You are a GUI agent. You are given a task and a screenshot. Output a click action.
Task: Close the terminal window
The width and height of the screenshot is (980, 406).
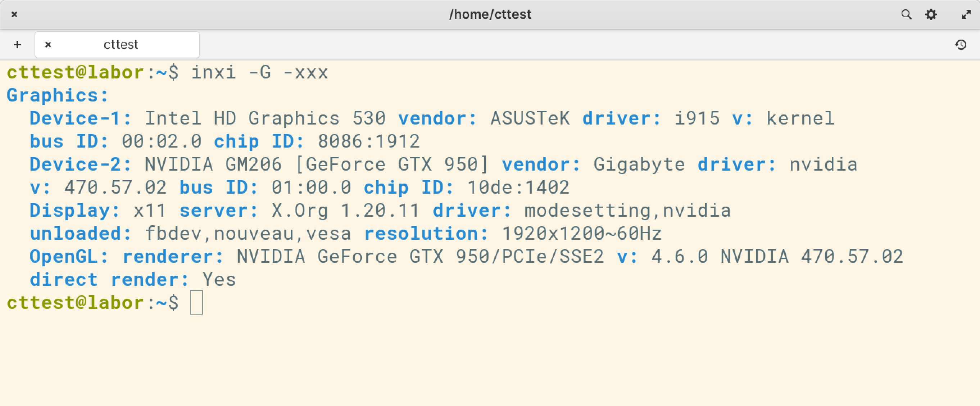(x=14, y=14)
